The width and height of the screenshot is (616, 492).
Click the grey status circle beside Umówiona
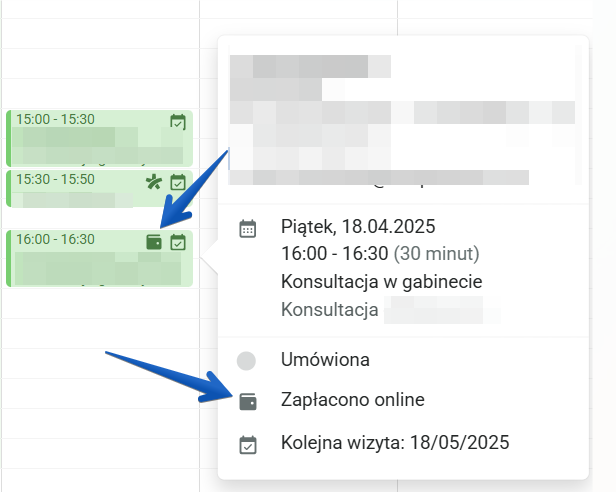pyautogui.click(x=246, y=361)
